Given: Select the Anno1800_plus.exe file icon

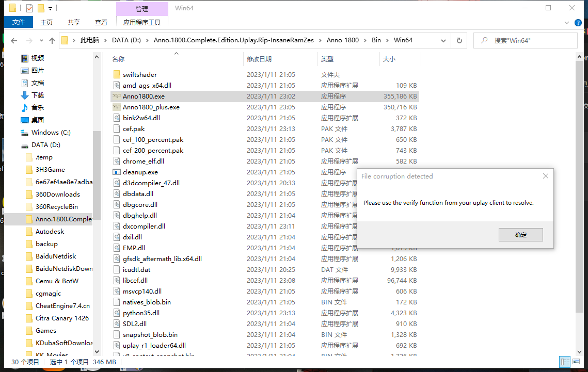Looking at the screenshot, I should pos(117,107).
